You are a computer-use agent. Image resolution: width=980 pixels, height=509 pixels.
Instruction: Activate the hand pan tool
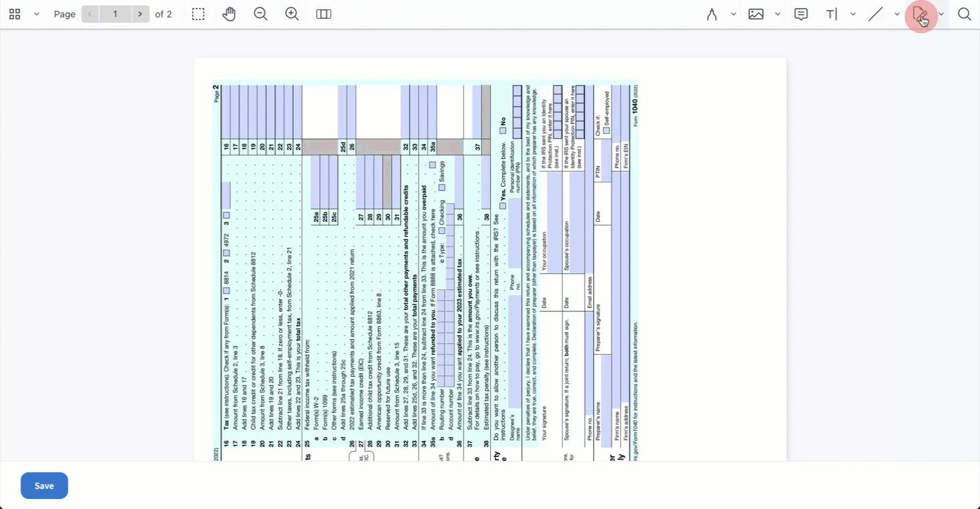click(229, 14)
